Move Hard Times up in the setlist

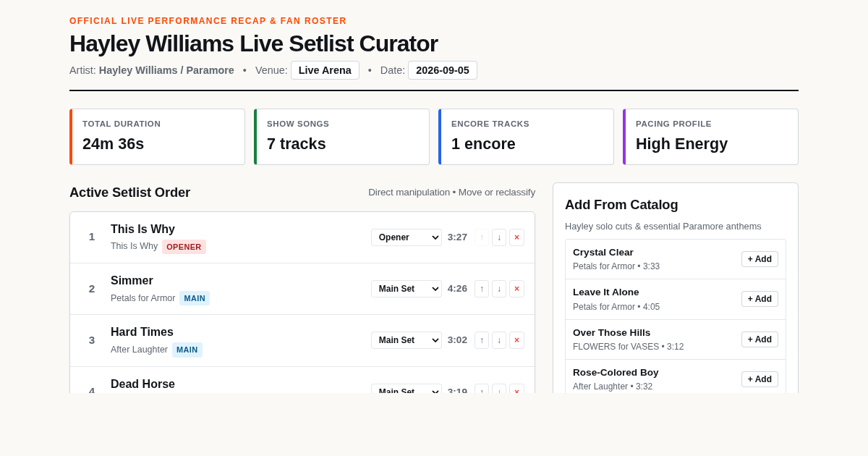(x=482, y=340)
